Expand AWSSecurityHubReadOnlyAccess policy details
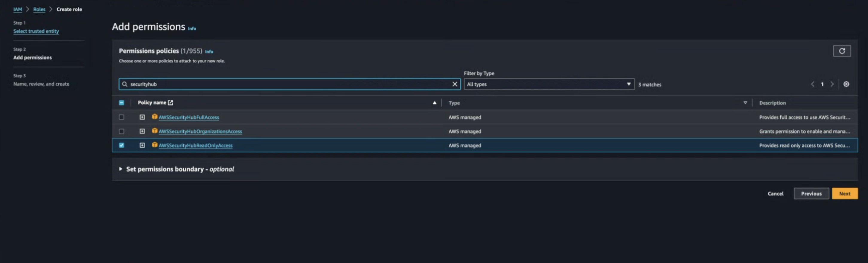The image size is (868, 263). 142,145
